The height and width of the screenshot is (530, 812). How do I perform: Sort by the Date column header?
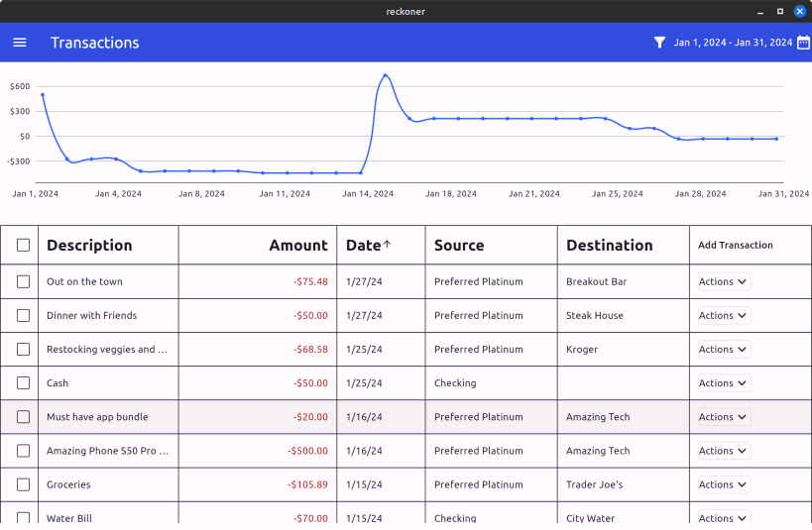point(363,245)
